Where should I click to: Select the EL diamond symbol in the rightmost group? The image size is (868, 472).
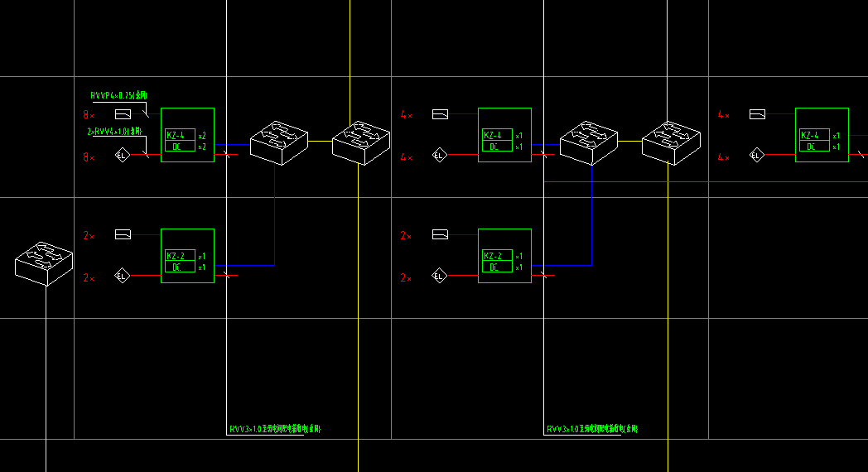point(756,155)
